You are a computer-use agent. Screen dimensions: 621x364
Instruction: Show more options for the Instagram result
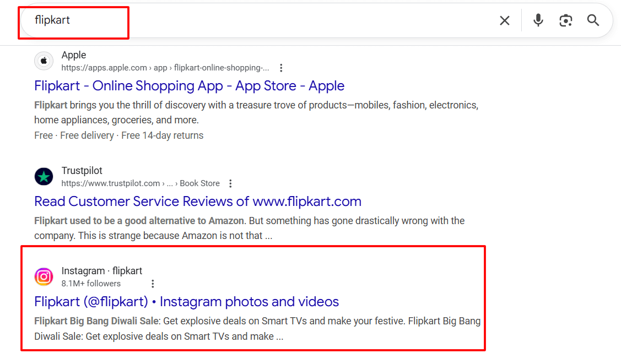coord(153,284)
